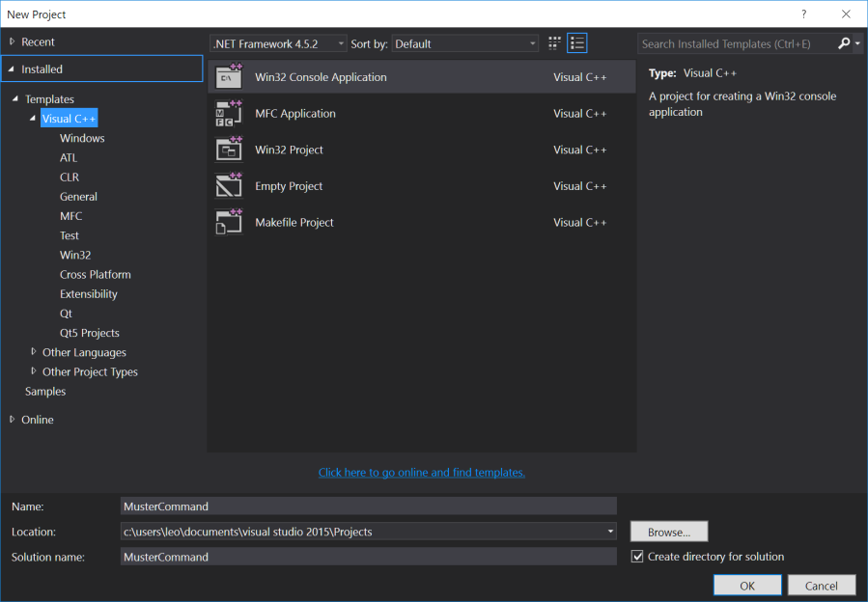
Task: Switch to small icons view
Action: tap(554, 43)
